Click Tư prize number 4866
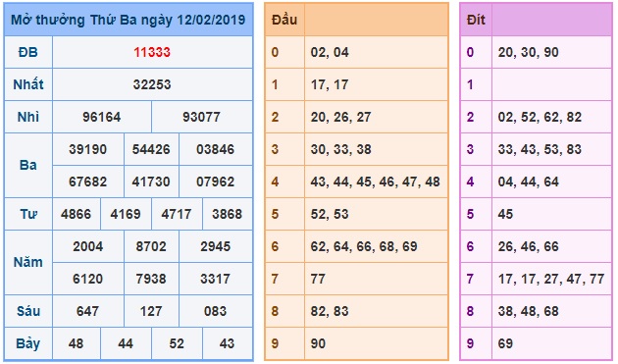This screenshot has height=364, width=618. [76, 214]
